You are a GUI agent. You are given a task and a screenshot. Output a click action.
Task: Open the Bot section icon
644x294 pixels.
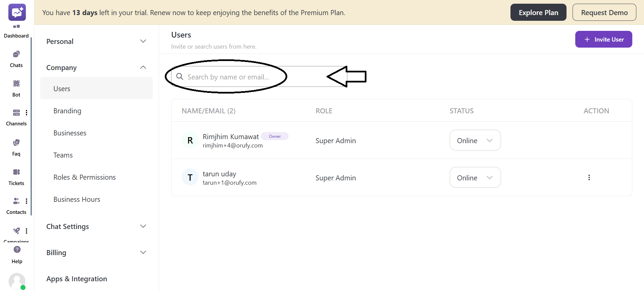[x=16, y=83]
